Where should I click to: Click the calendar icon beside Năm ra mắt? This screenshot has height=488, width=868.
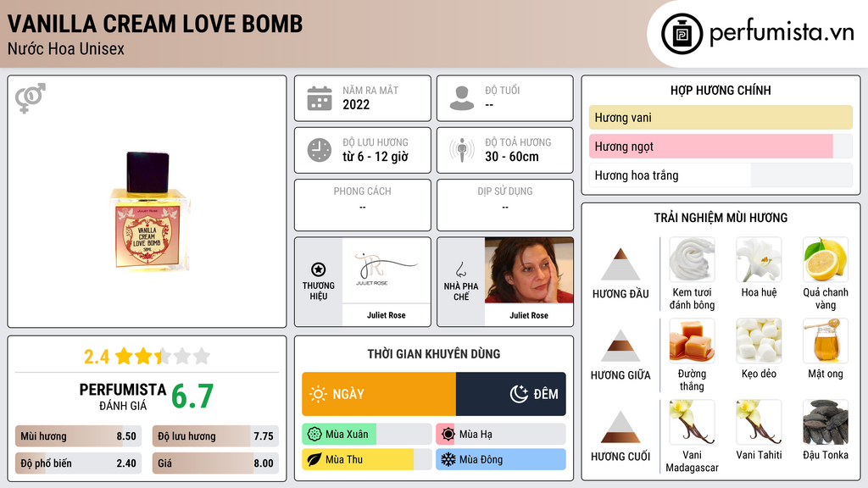(x=320, y=98)
